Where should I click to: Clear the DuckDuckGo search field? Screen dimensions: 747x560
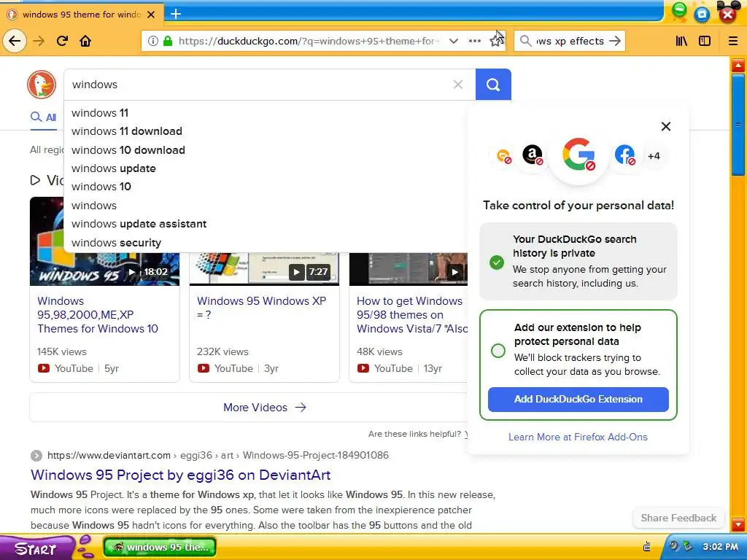tap(458, 85)
